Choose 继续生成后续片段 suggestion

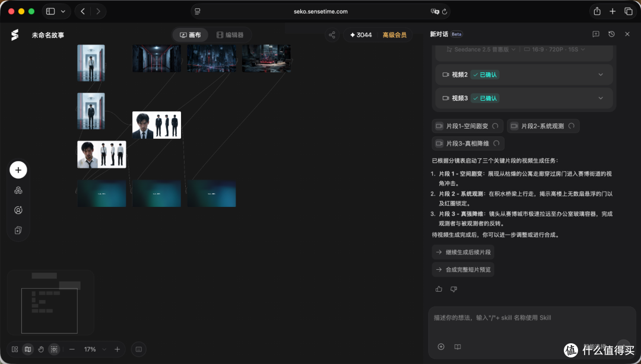(463, 252)
